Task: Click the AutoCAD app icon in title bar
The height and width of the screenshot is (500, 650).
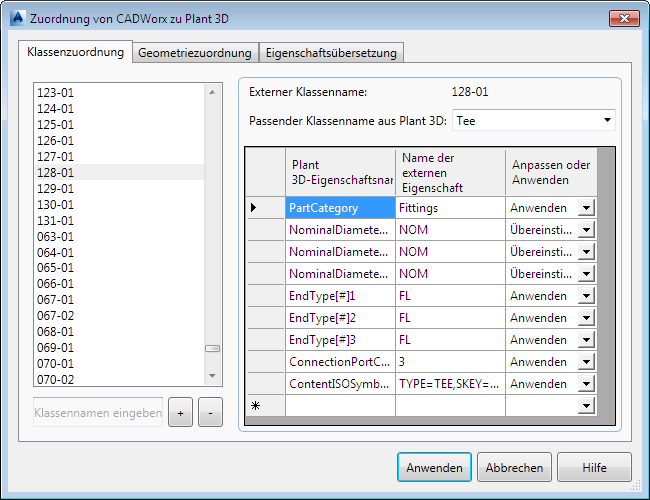Action: (17, 19)
